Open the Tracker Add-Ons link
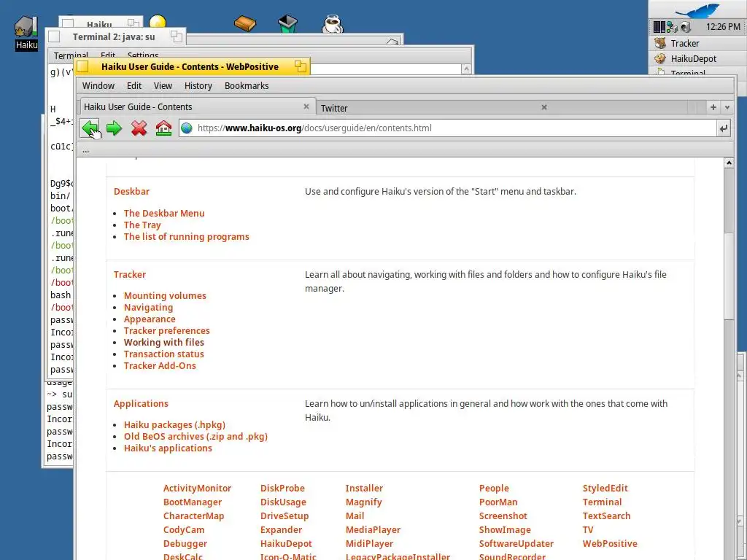 160,366
